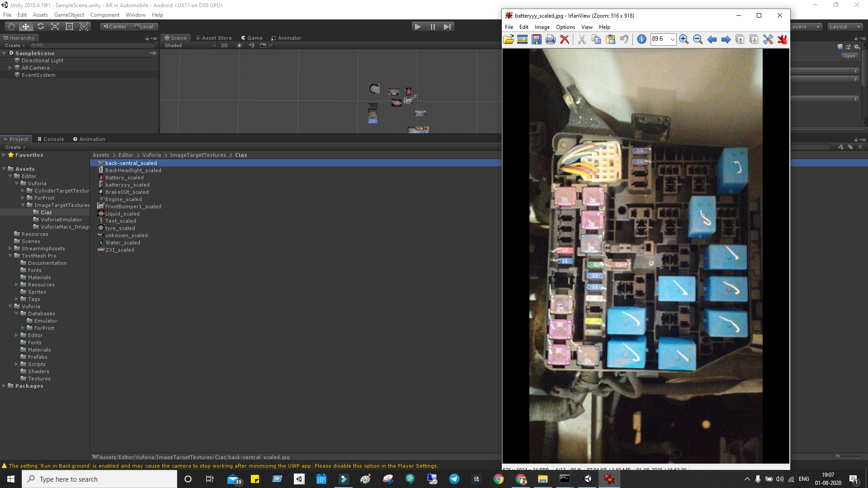
Task: Open the Shaded draw mode dropdown
Action: click(190, 46)
